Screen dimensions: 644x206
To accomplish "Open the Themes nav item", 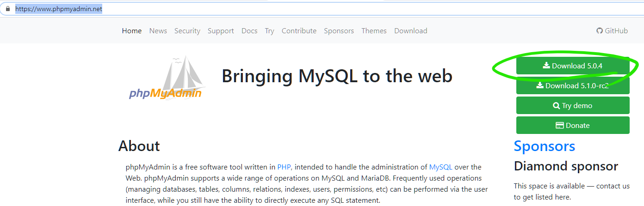I will [x=374, y=31].
